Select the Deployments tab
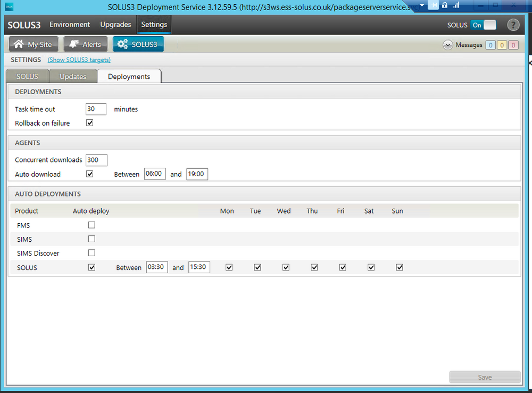The height and width of the screenshot is (393, 532). pos(129,77)
